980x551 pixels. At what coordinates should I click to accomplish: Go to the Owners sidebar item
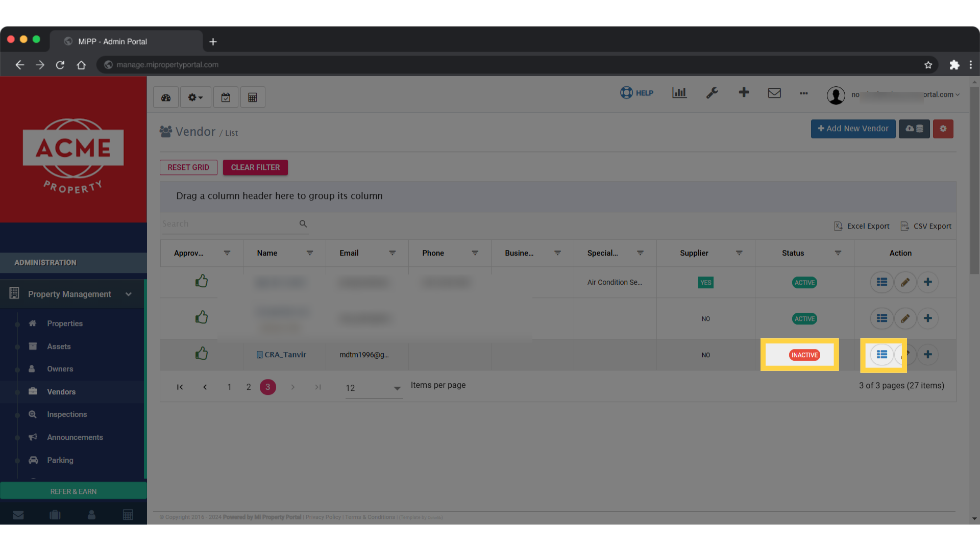click(60, 369)
